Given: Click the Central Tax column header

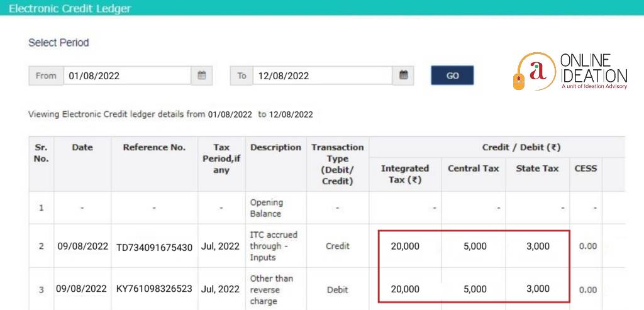Looking at the screenshot, I should click(x=472, y=169).
